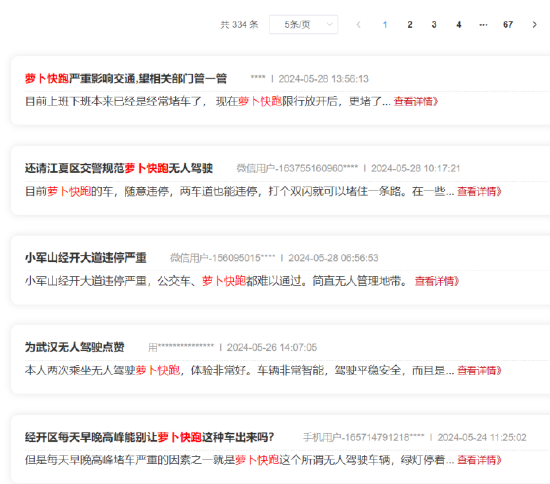Open post 还请江夏区交警规范萝卜快跑无人驾驶
This screenshot has height=484, width=550.
tap(119, 168)
